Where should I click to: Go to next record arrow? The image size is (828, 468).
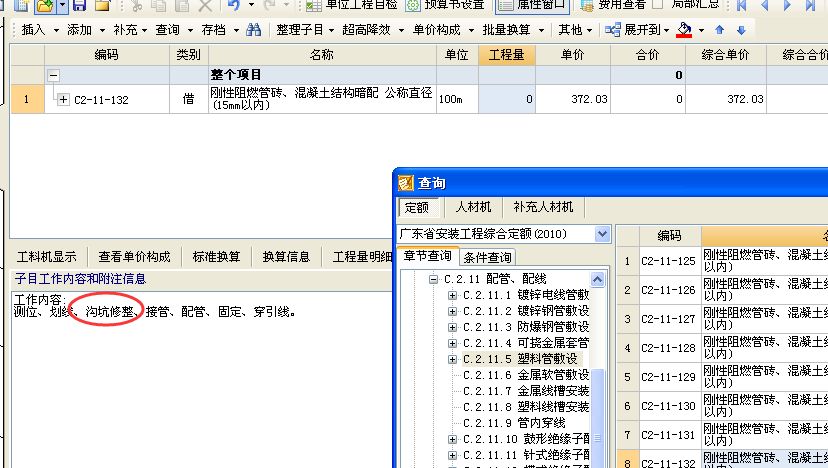(787, 5)
